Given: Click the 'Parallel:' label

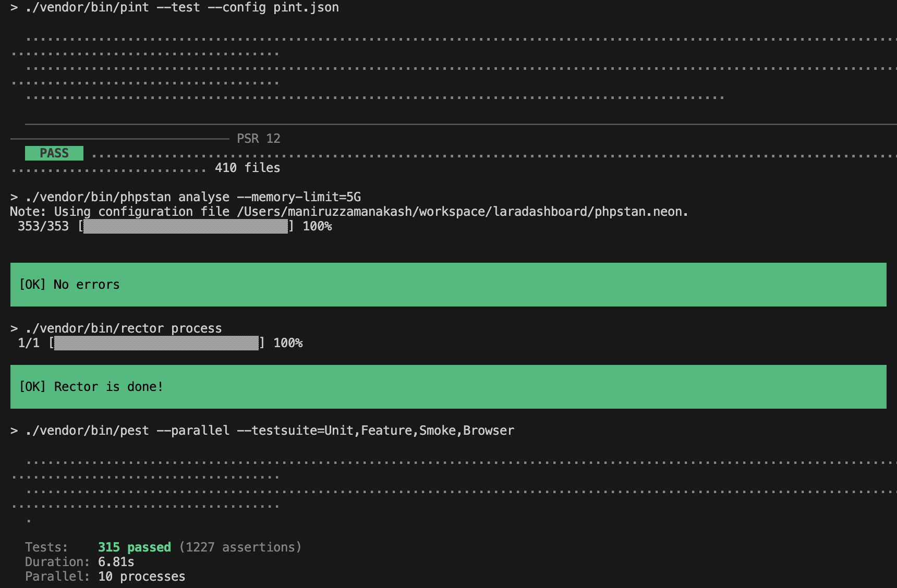Looking at the screenshot, I should (x=57, y=577).
